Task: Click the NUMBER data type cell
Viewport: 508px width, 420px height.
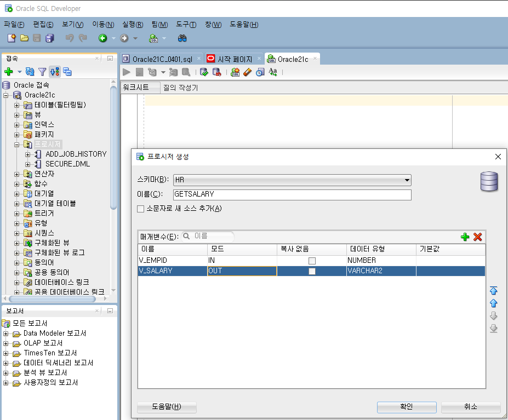Action: pyautogui.click(x=381, y=261)
